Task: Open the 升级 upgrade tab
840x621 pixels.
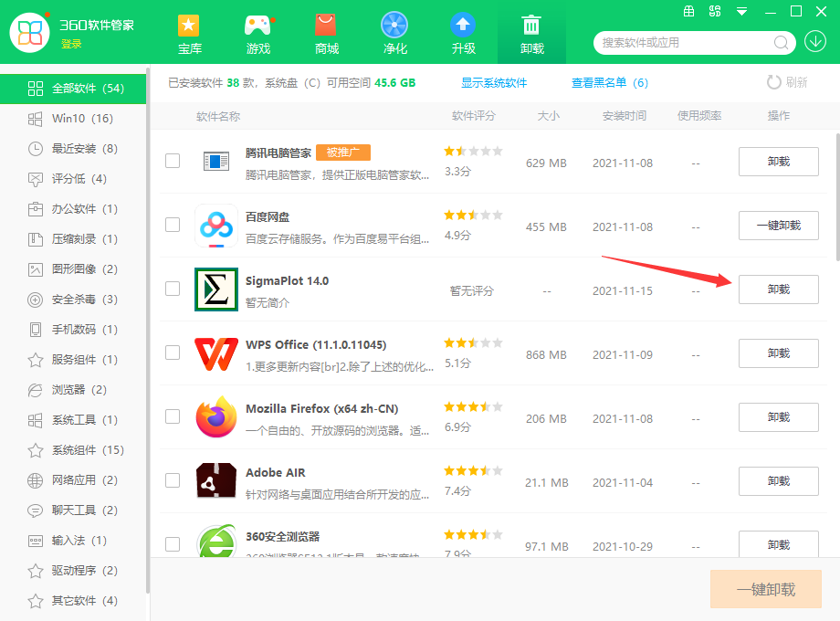Action: pyautogui.click(x=464, y=34)
